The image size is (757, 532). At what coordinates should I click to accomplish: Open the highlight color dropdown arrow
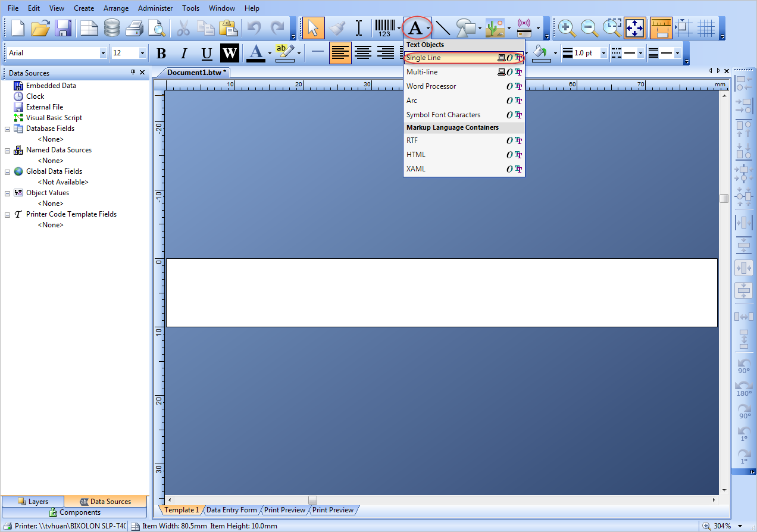coord(298,53)
